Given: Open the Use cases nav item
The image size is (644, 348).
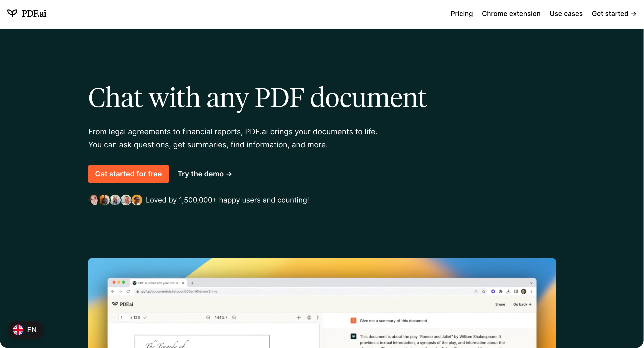Looking at the screenshot, I should click(566, 14).
